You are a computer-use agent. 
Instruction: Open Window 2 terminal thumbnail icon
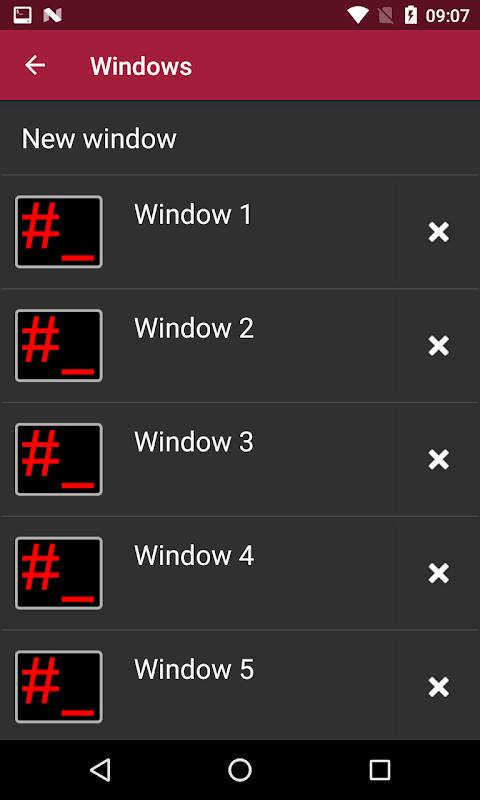coord(59,345)
